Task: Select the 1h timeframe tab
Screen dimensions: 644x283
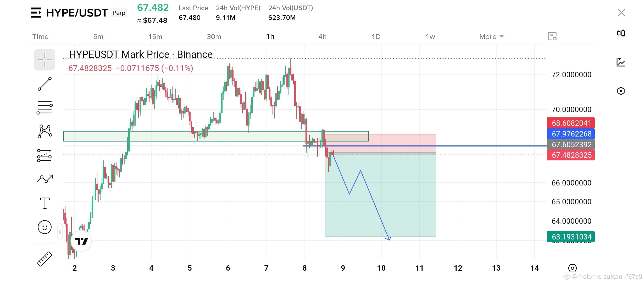Action: (x=270, y=36)
